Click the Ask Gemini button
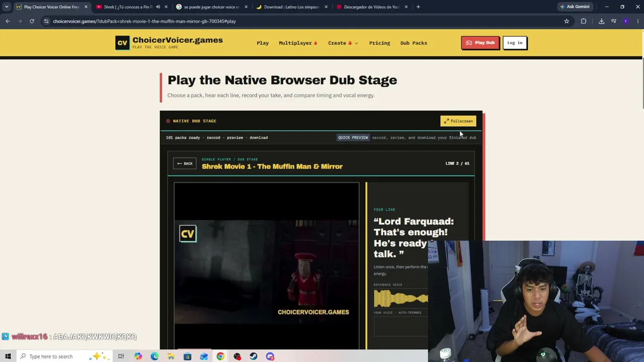This screenshot has height=362, width=644. coord(574,7)
